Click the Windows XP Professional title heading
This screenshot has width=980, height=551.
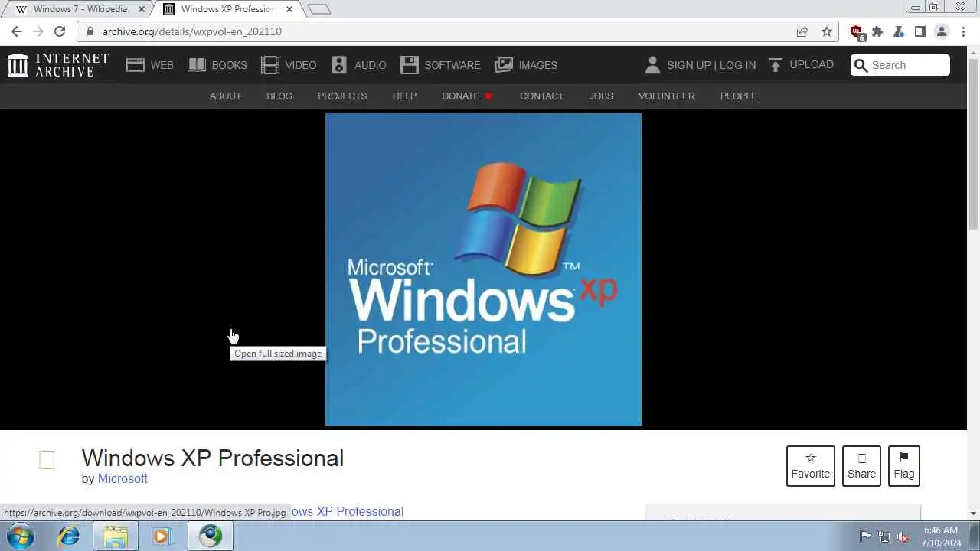pyautogui.click(x=213, y=458)
